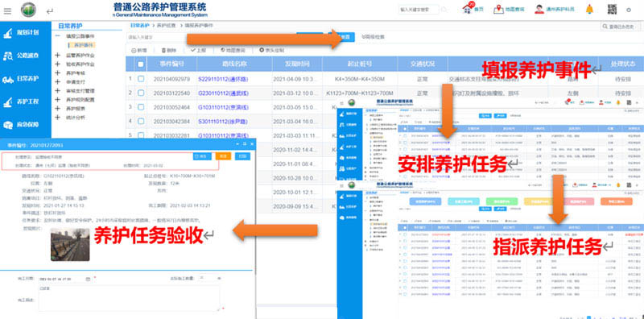Check the box for event 202103052464
This screenshot has height=319, width=644.
pyautogui.click(x=141, y=107)
